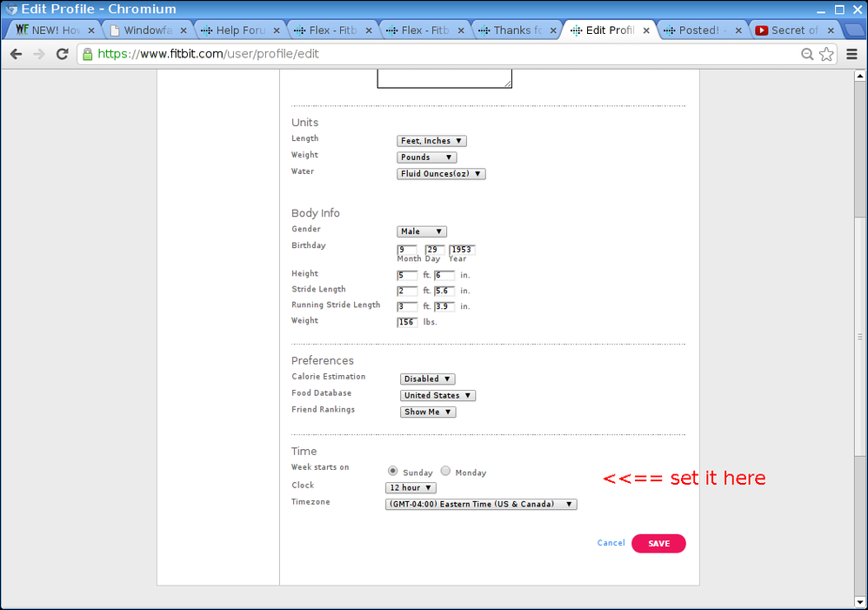Select Monday as week start
Screen dimensions: 868x610
point(445,471)
